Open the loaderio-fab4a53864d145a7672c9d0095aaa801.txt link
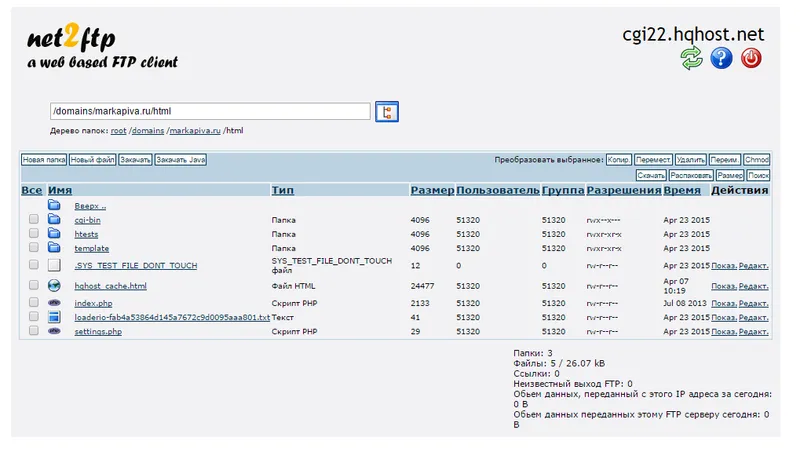Screen dimensions: 800x473 (x=172, y=317)
